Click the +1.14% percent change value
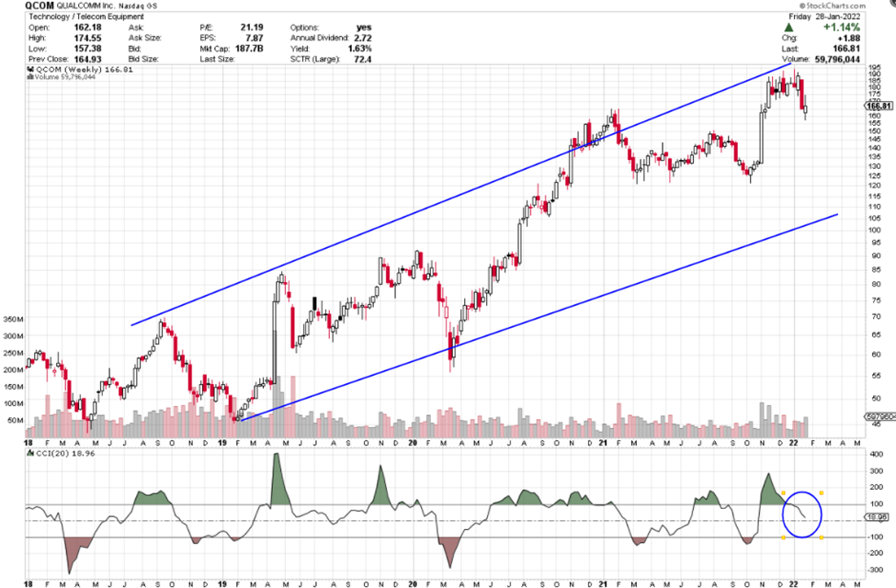 [842, 28]
